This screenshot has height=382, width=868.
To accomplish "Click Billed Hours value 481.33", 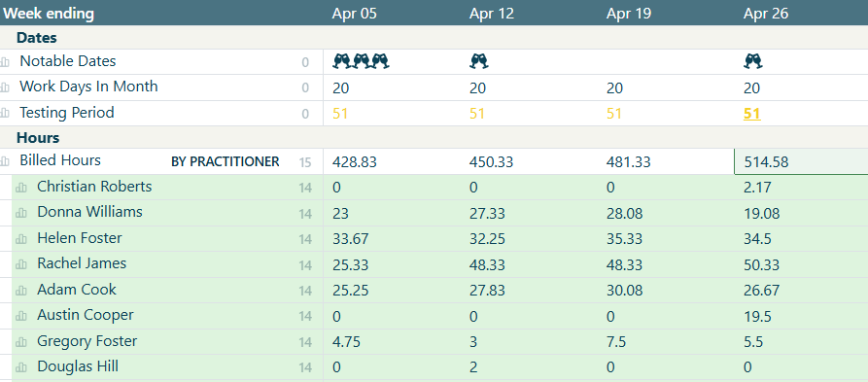I will click(629, 162).
